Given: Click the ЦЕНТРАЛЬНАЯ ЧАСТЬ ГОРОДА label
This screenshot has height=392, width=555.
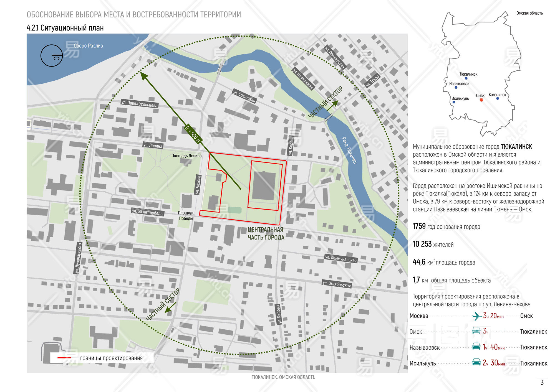Looking at the screenshot, I should [266, 233].
